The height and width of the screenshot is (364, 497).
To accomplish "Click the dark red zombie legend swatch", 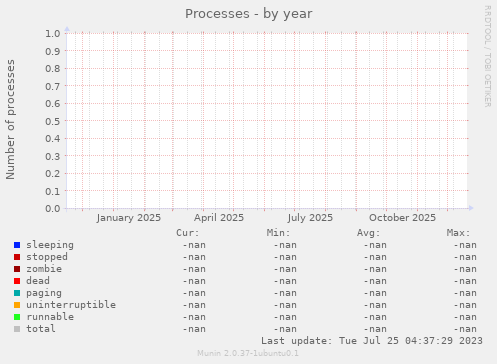I will [x=17, y=269].
